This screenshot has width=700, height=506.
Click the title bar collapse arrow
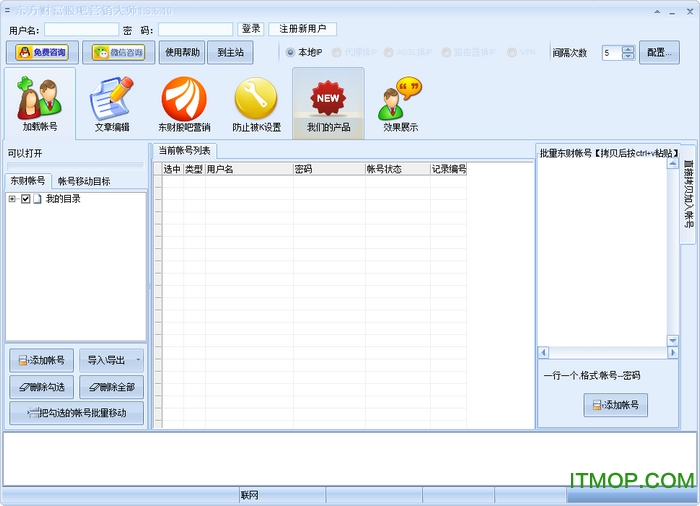(x=657, y=12)
